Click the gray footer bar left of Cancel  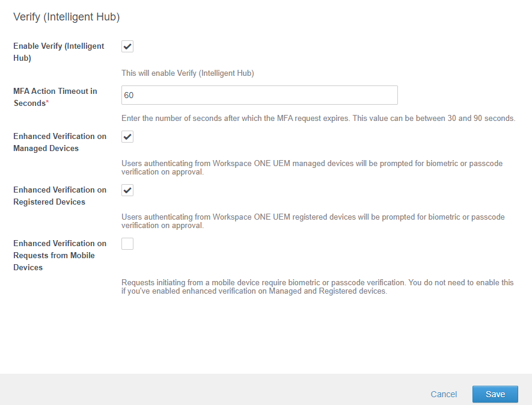[x=210, y=389]
